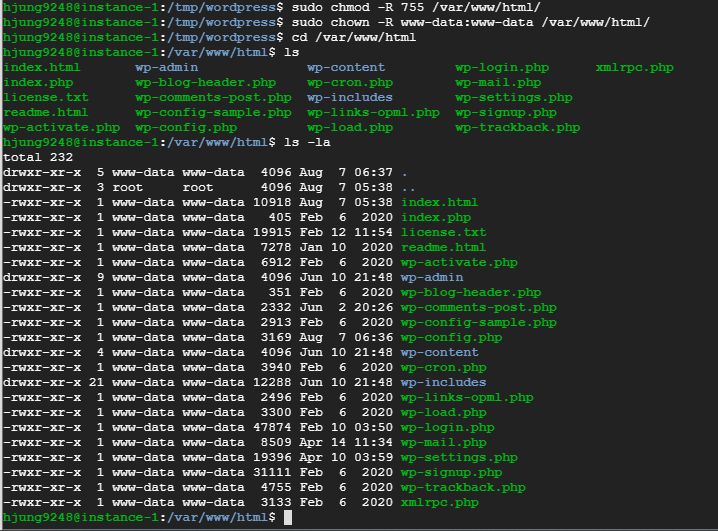This screenshot has height=531, width=718.
Task: Click xmlrpc.php in the long ls -la listing
Action: [x=440, y=503]
